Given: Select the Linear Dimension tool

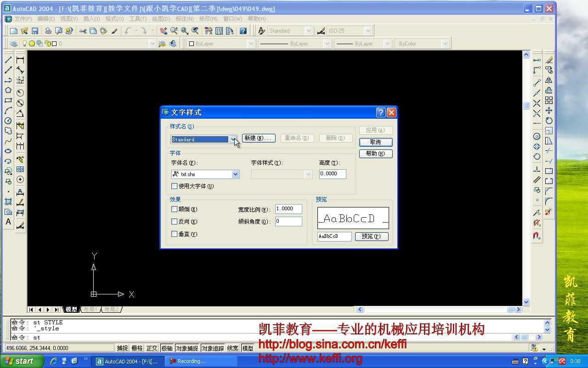Looking at the screenshot, I should (20, 60).
